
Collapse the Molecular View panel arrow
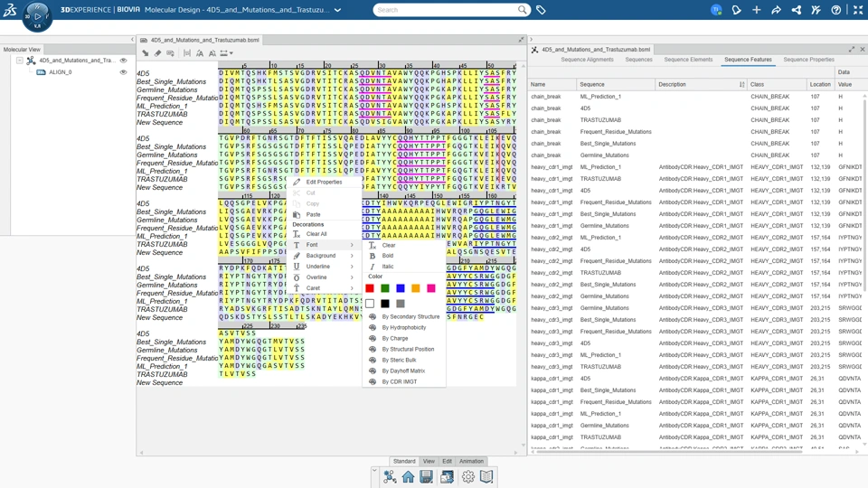(132, 40)
